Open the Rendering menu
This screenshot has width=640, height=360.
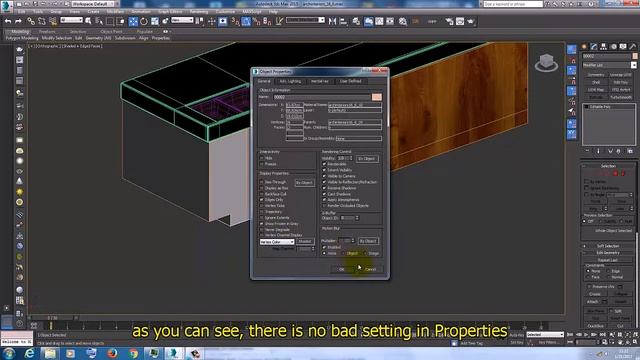[199, 11]
